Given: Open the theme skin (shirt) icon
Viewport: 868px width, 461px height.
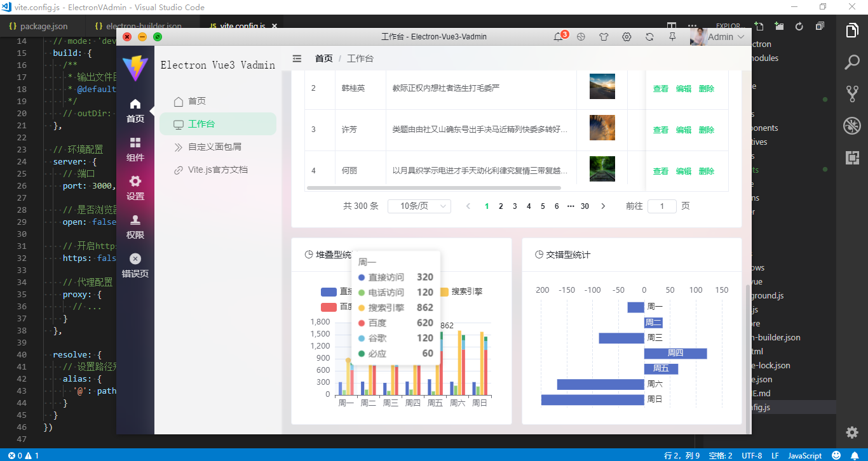Looking at the screenshot, I should pyautogui.click(x=604, y=36).
